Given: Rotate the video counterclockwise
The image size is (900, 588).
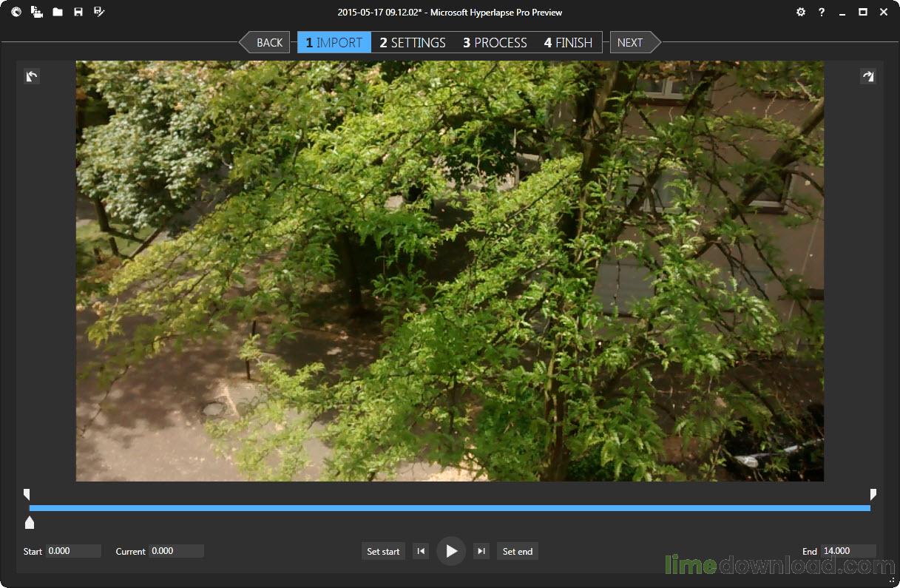Looking at the screenshot, I should click(x=31, y=76).
